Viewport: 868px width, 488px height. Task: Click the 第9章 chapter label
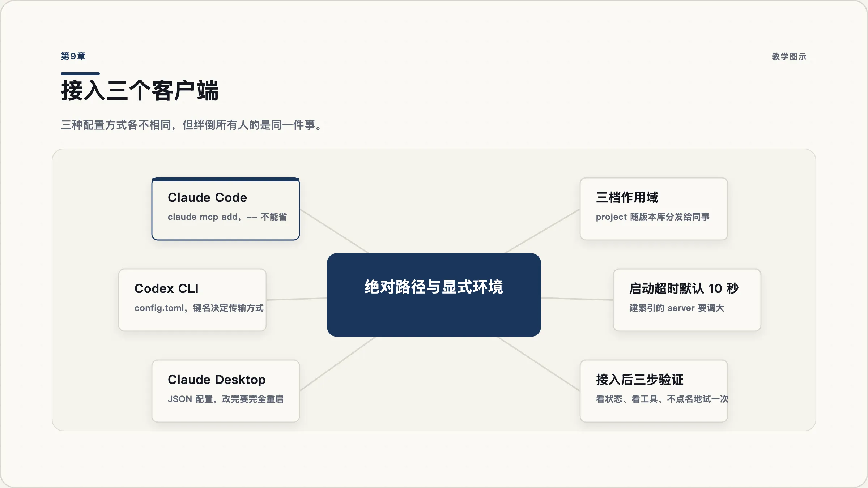(x=73, y=56)
